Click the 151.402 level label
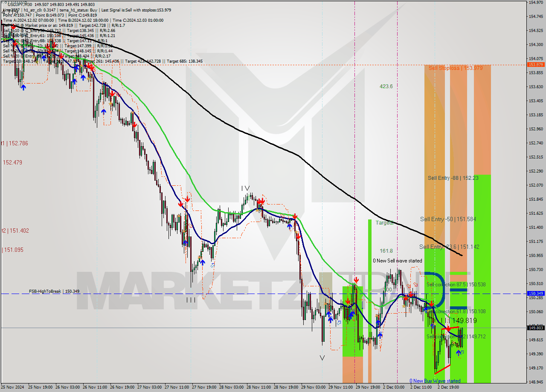The height and width of the screenshot is (392, 546). pyautogui.click(x=15, y=231)
